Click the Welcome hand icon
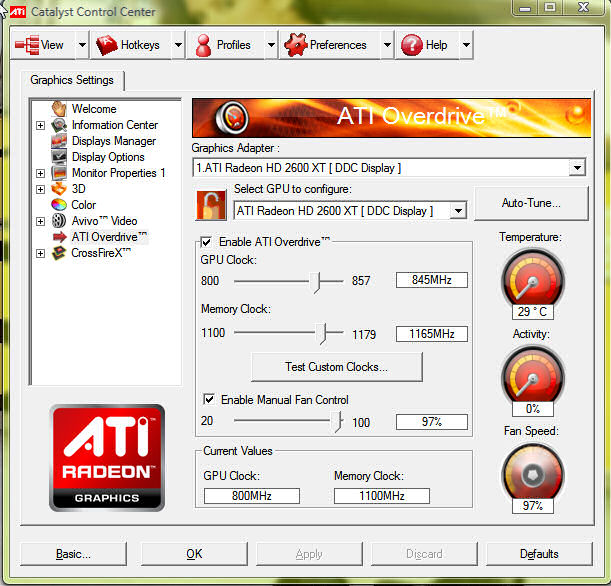Screen dimensions: 611x586 pos(59,109)
